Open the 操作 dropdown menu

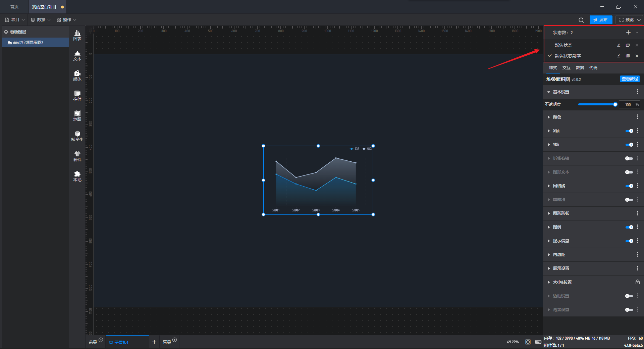tap(66, 20)
